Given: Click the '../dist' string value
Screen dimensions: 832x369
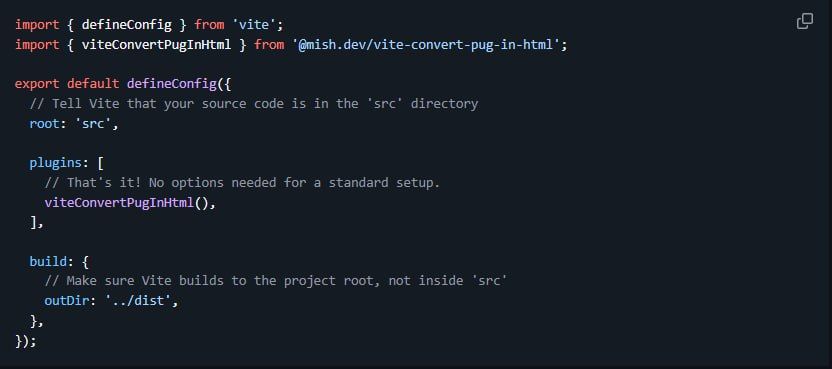Looking at the screenshot, I should [138, 301].
